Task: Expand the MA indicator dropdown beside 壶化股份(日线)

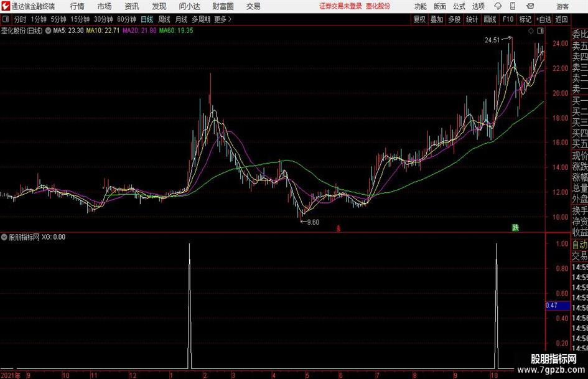Action: [49, 30]
